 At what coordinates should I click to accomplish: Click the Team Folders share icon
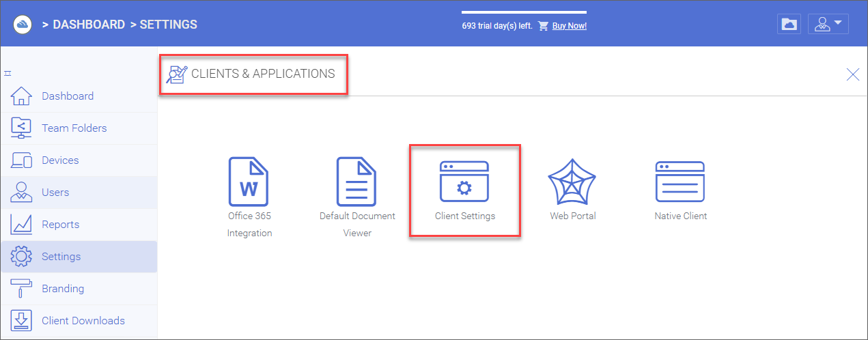point(22,128)
